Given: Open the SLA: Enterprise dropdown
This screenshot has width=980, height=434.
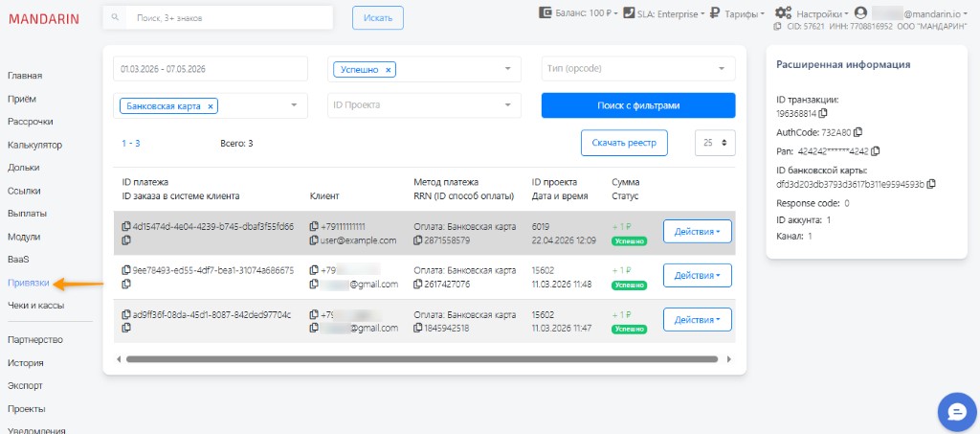Looking at the screenshot, I should point(671,13).
